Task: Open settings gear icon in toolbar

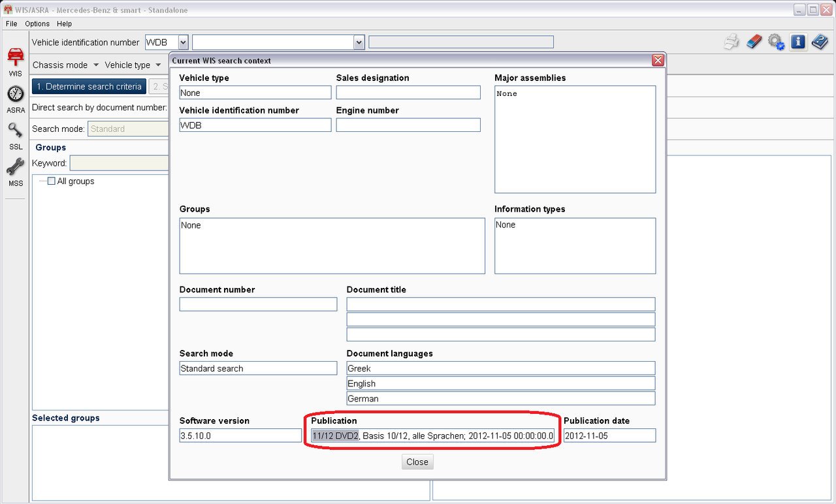Action: [x=776, y=42]
